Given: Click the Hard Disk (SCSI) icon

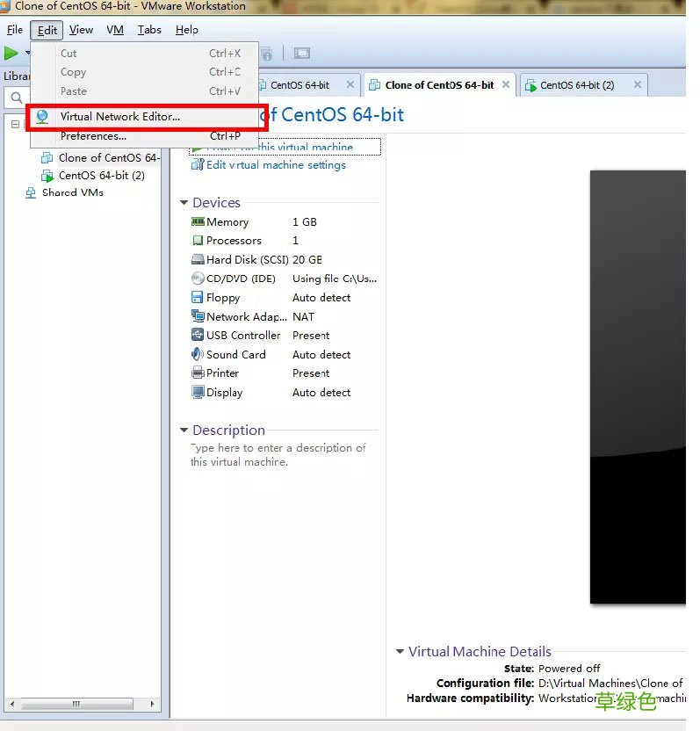Looking at the screenshot, I should coord(198,260).
